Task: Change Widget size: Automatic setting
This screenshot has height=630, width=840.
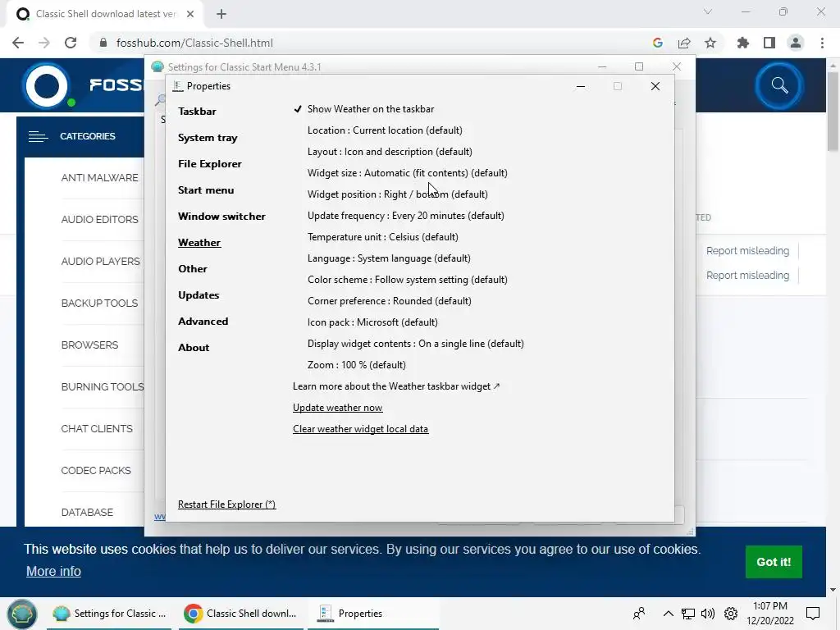Action: pos(407,173)
